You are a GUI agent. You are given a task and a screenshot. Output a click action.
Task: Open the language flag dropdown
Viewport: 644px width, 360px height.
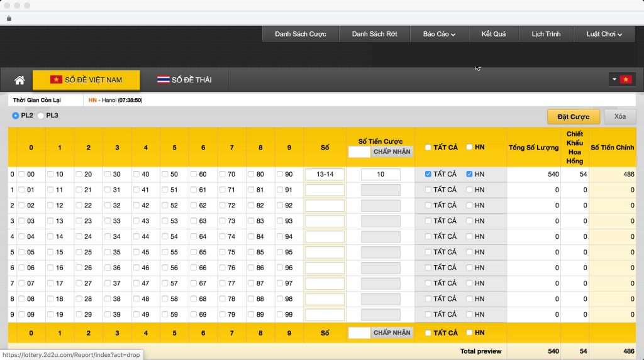click(x=621, y=79)
